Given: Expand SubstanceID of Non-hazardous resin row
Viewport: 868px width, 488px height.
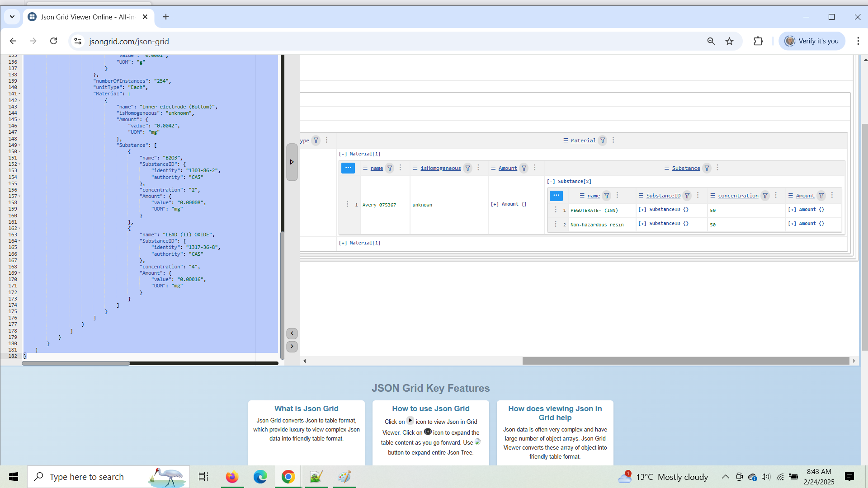Looking at the screenshot, I should click(x=642, y=224).
